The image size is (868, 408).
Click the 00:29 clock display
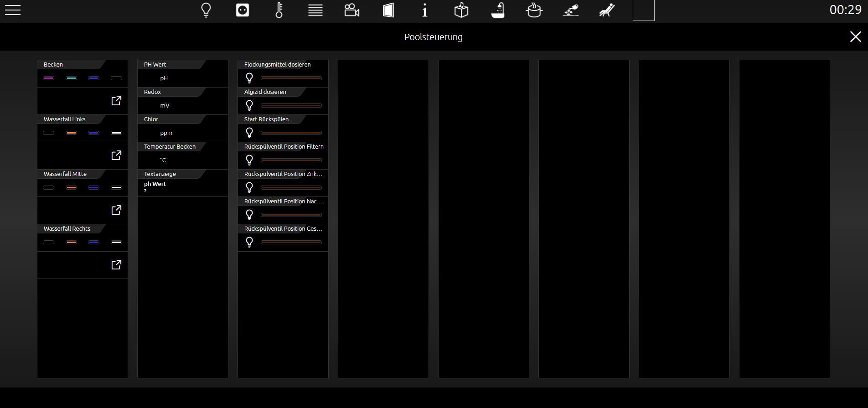coord(846,10)
